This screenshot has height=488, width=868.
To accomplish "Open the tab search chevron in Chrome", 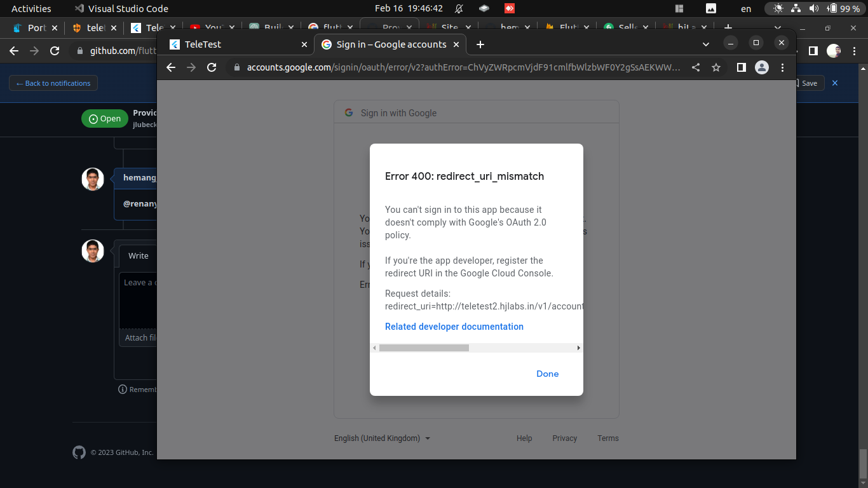I will [x=705, y=44].
